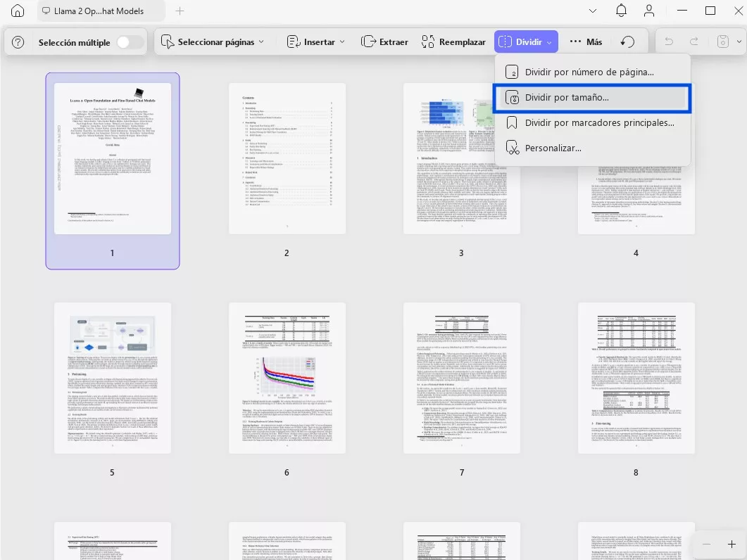Choose Personalizar split option
This screenshot has width=747, height=560.
[592, 148]
